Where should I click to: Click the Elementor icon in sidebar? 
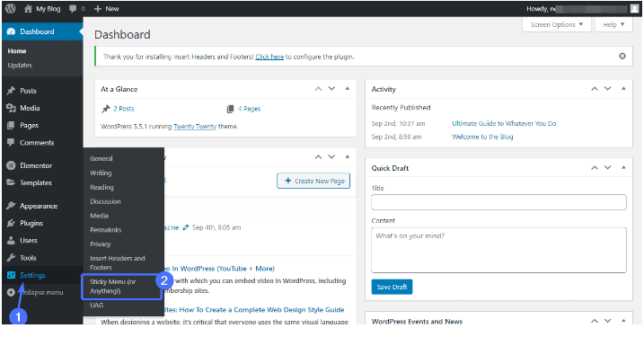pos(11,165)
